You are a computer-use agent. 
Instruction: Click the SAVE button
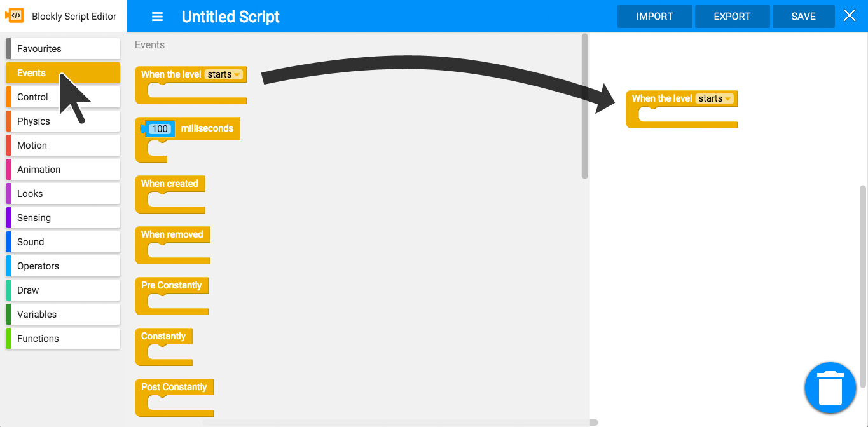(803, 17)
